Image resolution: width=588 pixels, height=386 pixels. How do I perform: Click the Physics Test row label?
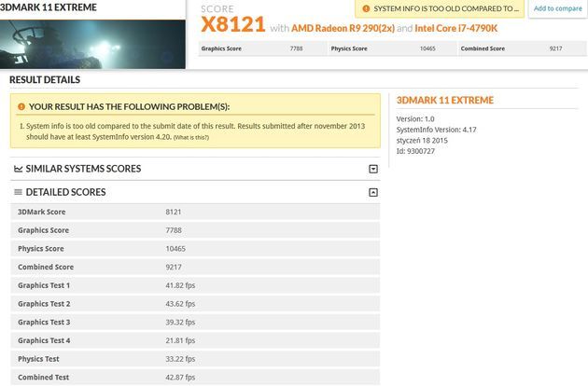point(38,359)
